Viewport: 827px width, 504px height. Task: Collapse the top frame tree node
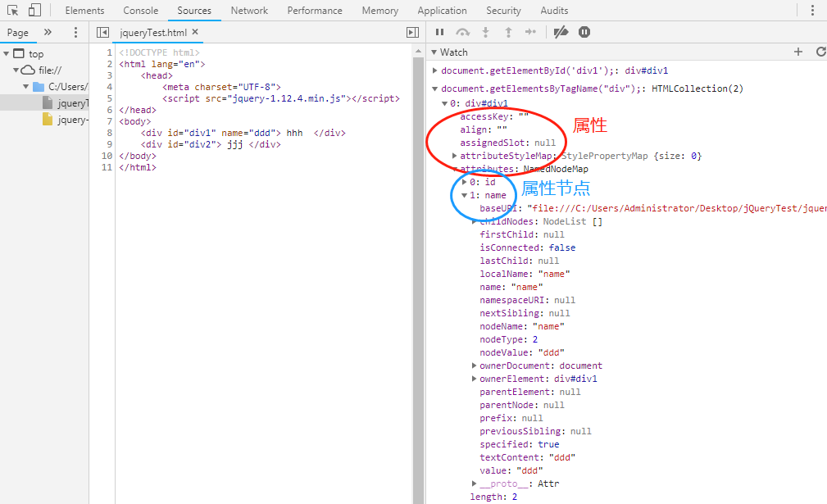click(x=7, y=54)
